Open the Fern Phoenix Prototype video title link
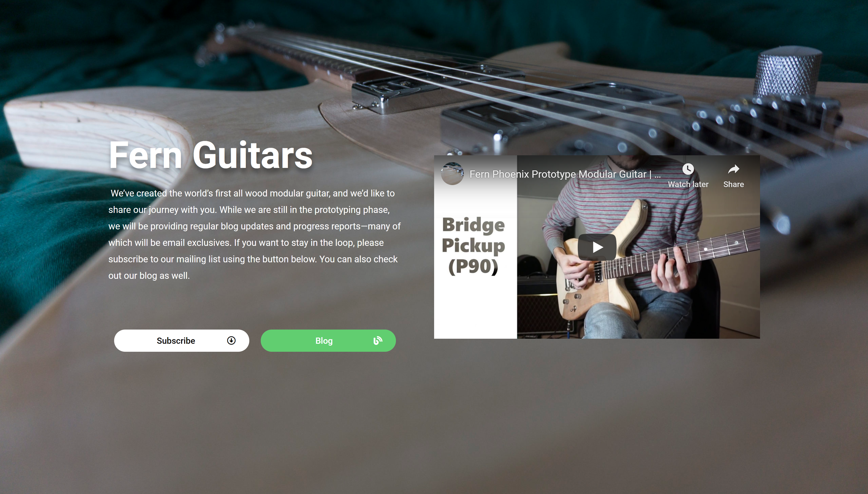This screenshot has height=494, width=868. (x=558, y=174)
